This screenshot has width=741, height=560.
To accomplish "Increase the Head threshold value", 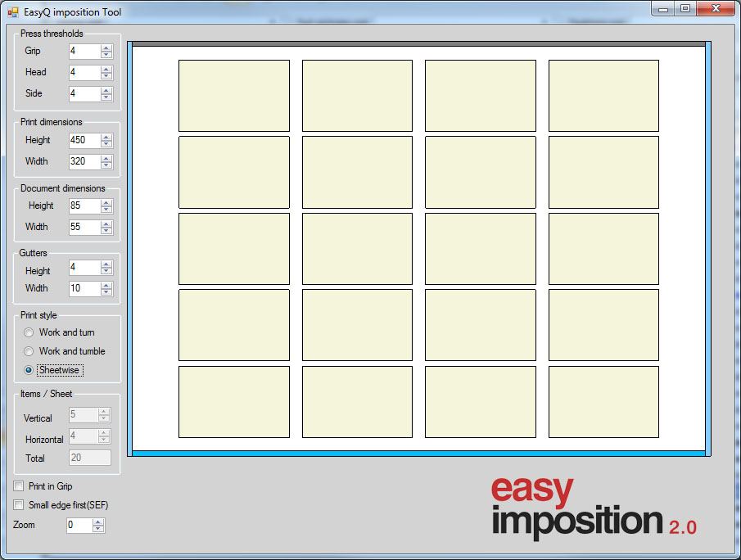I will (x=106, y=70).
